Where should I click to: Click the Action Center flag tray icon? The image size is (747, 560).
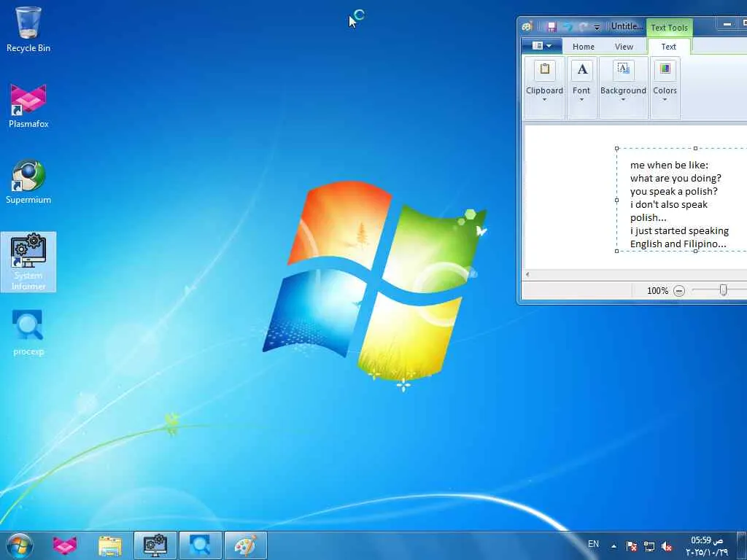(631, 546)
